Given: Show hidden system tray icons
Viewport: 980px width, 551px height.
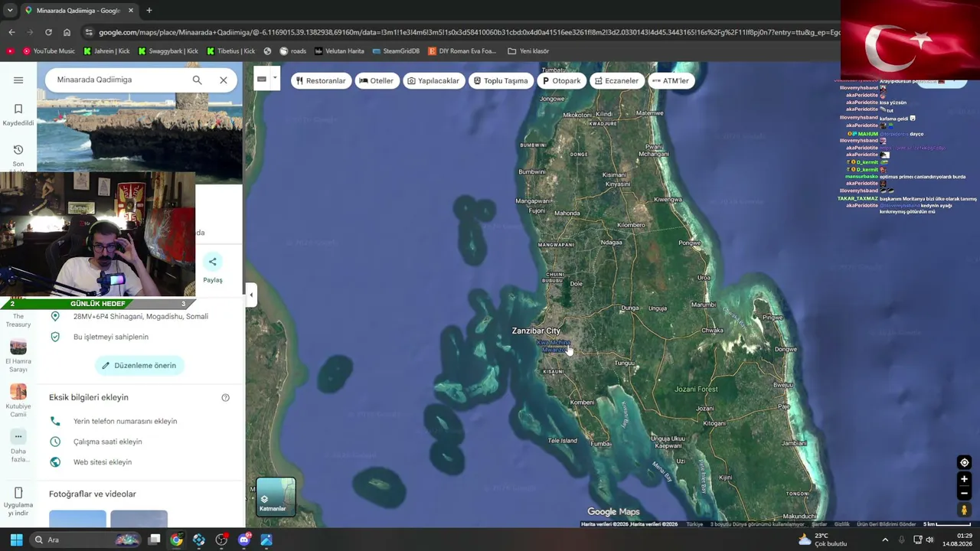Looking at the screenshot, I should (885, 540).
